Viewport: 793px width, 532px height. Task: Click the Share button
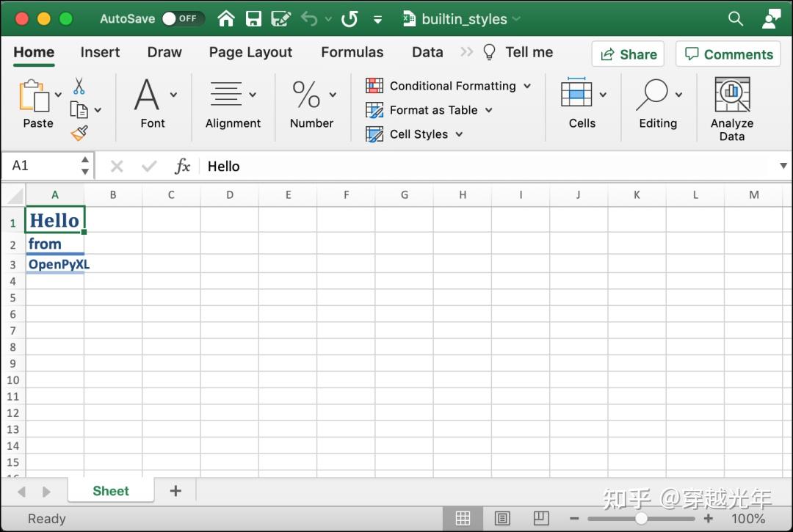(628, 54)
